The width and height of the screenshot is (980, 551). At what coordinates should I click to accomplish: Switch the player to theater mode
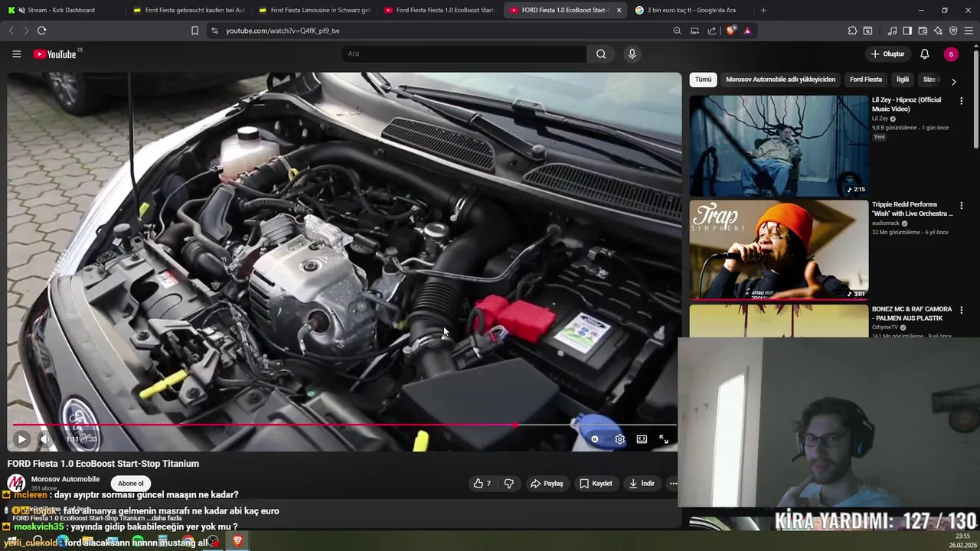(642, 439)
